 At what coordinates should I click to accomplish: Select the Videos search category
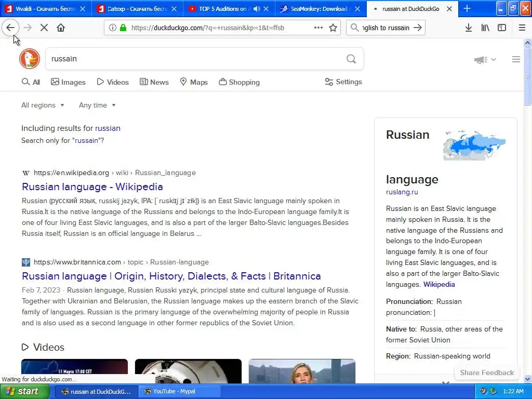(x=113, y=82)
